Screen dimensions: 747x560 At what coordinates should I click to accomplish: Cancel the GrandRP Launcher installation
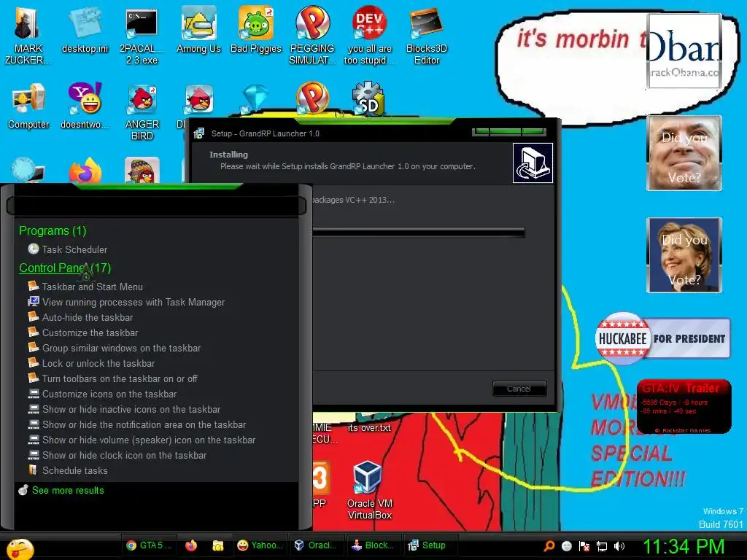tap(519, 389)
